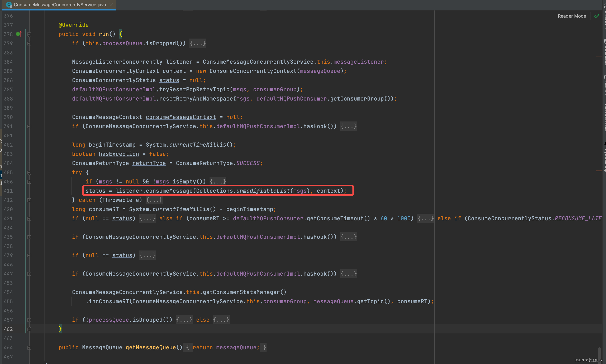The image size is (606, 364).
Task: Expand the fold icon at line 379
Action: click(x=29, y=43)
